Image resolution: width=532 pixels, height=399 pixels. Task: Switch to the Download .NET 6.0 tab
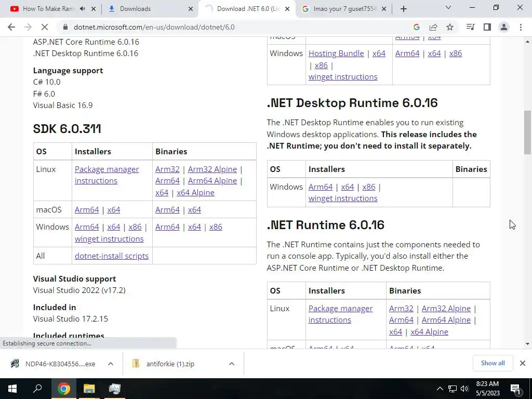[x=248, y=9]
